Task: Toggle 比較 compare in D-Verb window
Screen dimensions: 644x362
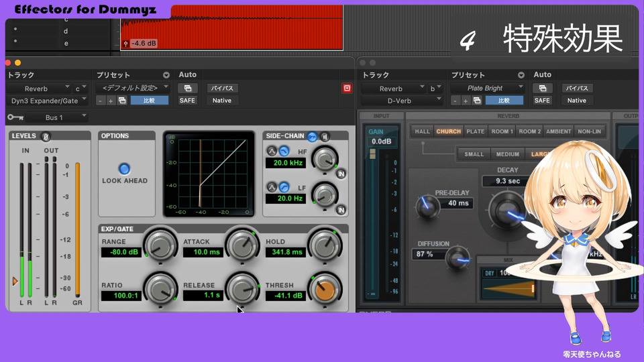Action: [x=504, y=101]
